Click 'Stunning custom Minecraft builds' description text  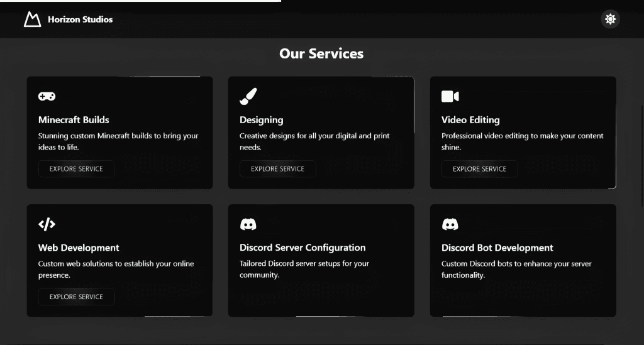118,141
